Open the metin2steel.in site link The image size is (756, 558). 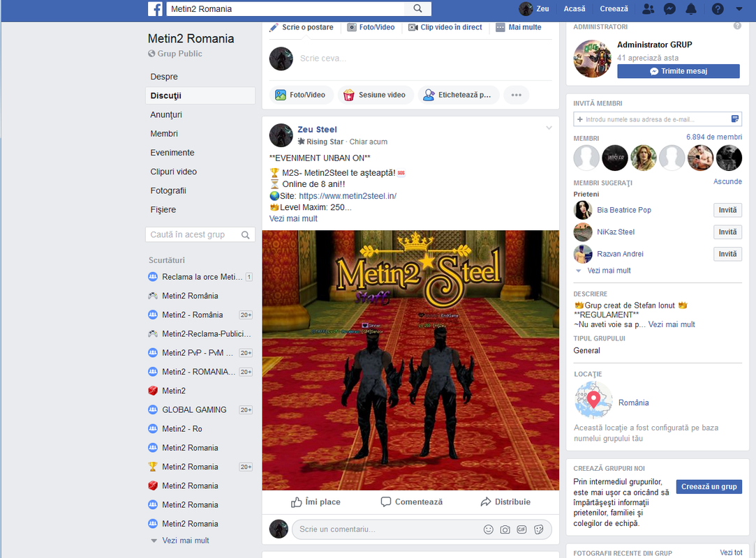click(x=348, y=196)
